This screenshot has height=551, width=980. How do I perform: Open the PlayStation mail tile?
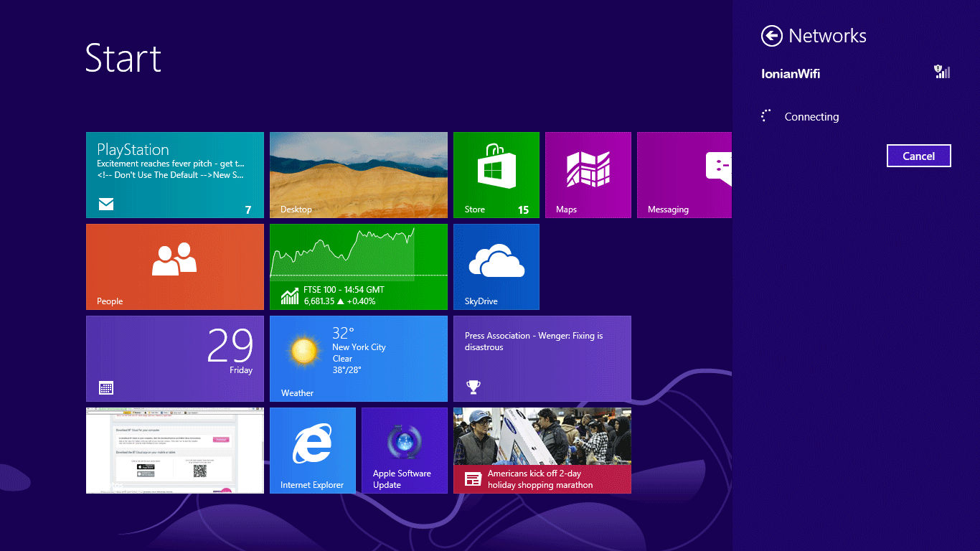(175, 175)
